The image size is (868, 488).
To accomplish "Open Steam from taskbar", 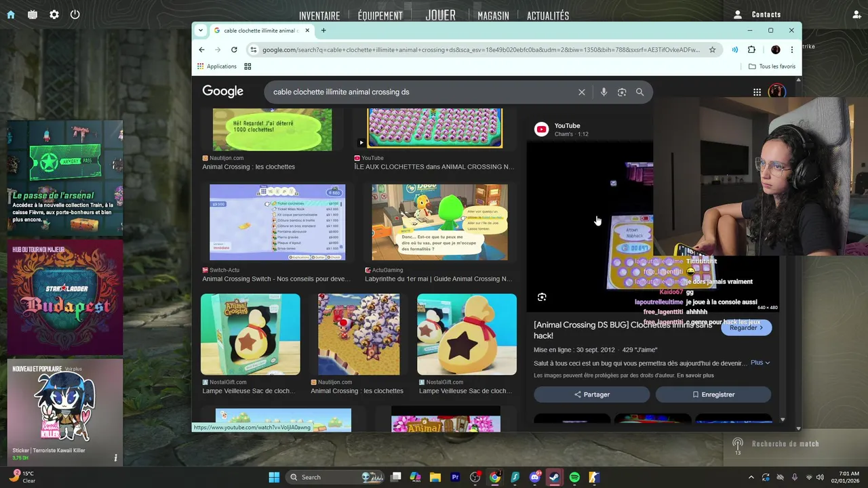I will (x=554, y=477).
